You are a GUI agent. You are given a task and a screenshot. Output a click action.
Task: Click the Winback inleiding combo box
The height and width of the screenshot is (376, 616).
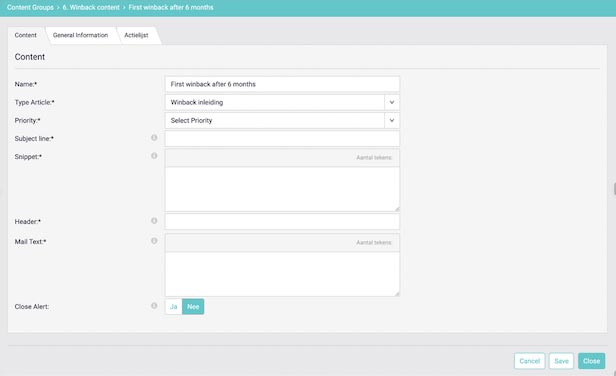click(282, 102)
